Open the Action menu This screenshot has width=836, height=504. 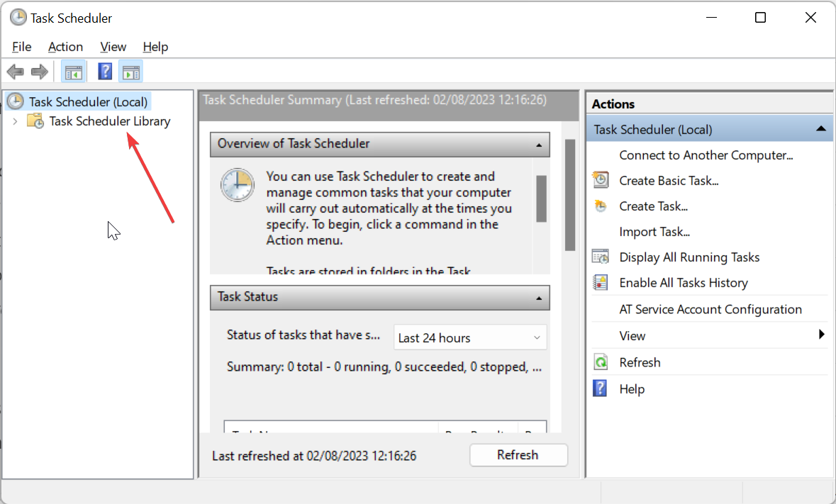coord(65,47)
